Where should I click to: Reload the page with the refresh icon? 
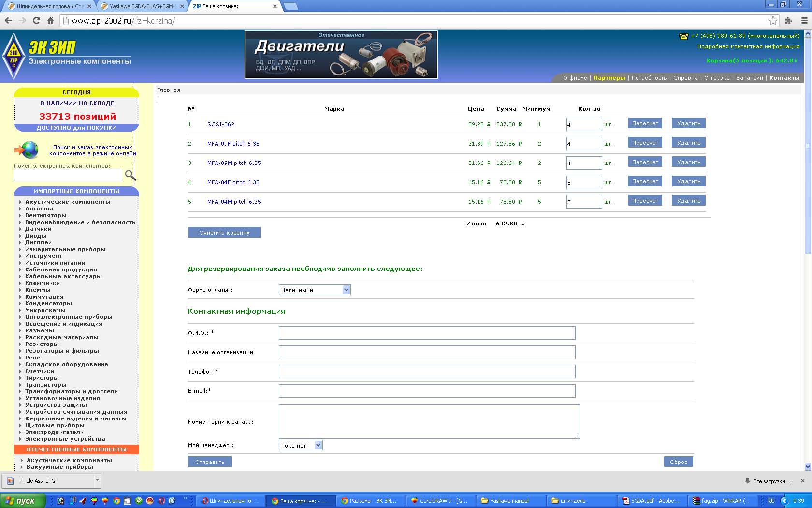[36, 21]
